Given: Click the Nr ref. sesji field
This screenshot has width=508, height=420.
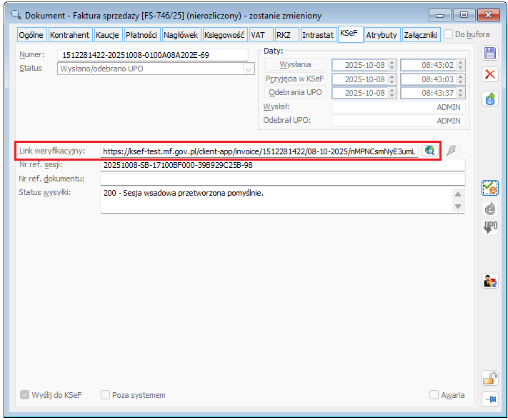Looking at the screenshot, I should (282, 165).
